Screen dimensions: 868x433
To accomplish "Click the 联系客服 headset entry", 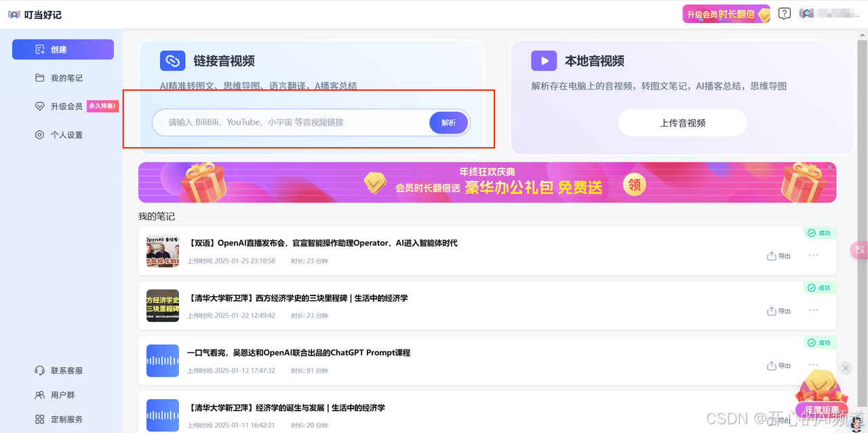I will point(59,371).
